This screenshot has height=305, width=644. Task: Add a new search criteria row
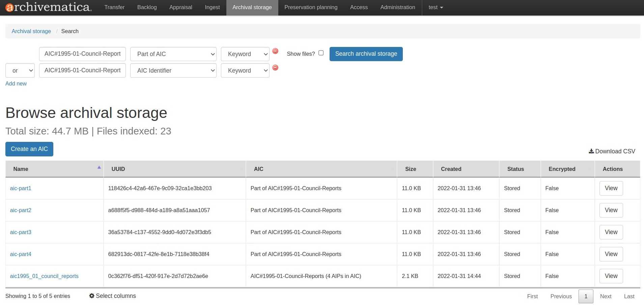16,83
